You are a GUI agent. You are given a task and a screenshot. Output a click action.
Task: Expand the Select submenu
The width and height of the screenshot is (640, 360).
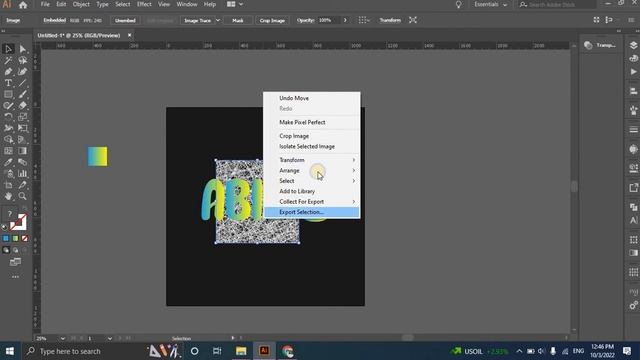click(312, 181)
